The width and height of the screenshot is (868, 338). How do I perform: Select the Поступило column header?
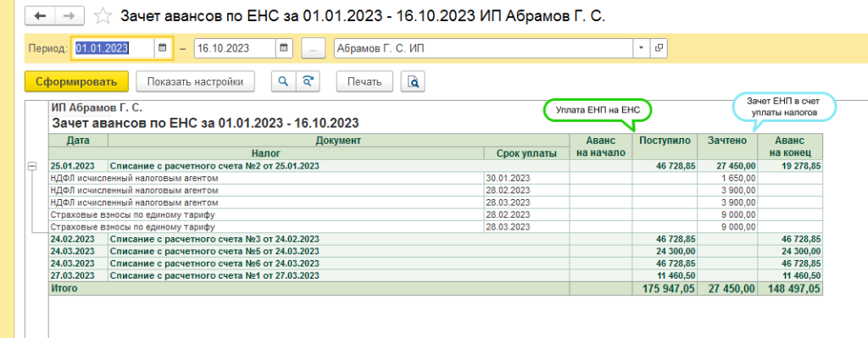coord(665,147)
